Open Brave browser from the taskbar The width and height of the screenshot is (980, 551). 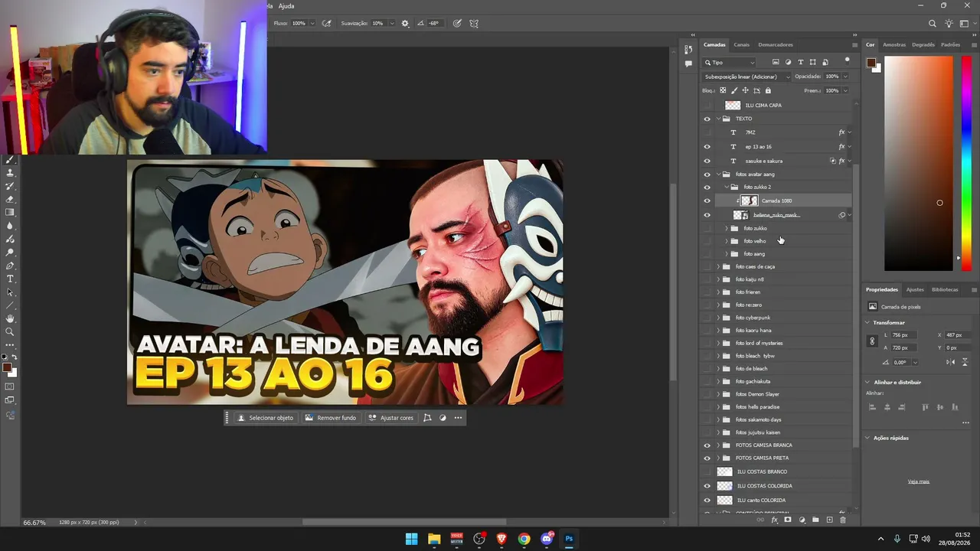[x=501, y=539]
